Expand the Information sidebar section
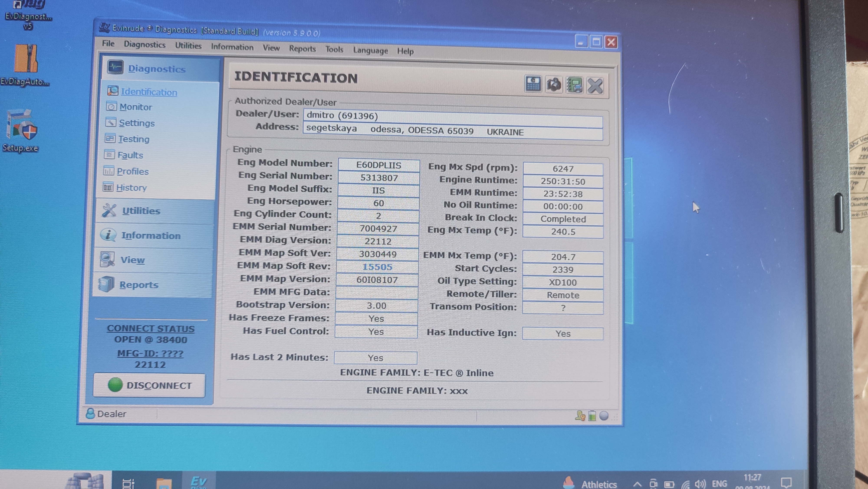 click(x=151, y=235)
